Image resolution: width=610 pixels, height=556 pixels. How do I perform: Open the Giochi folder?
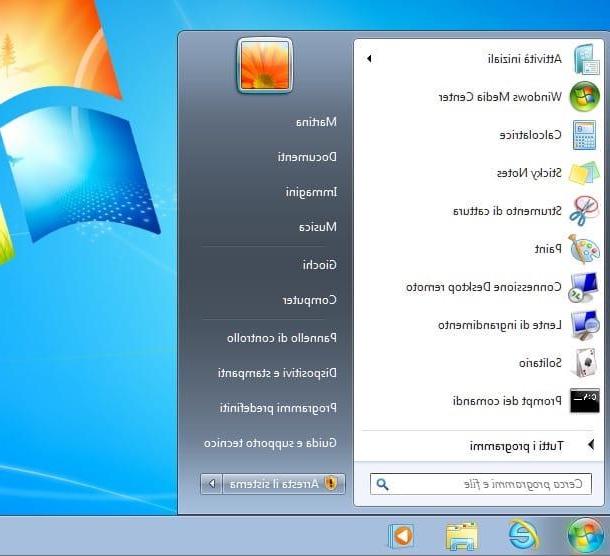point(320,265)
